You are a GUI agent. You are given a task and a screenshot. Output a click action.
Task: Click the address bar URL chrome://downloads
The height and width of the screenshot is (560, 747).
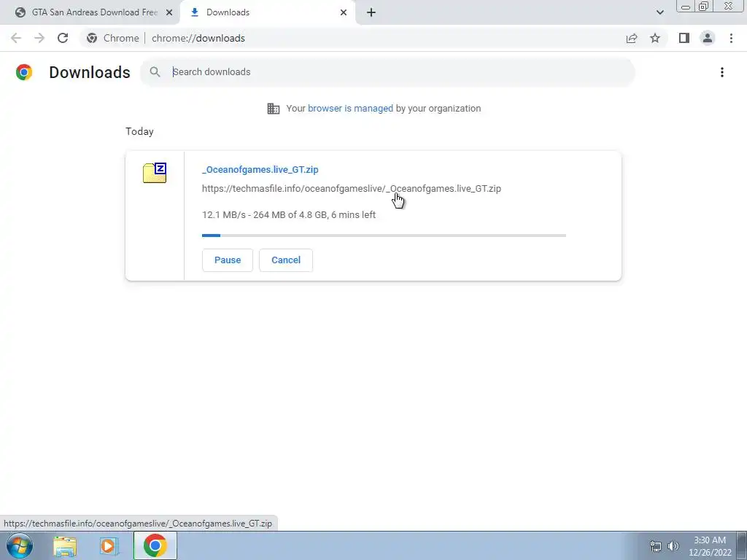coord(198,38)
